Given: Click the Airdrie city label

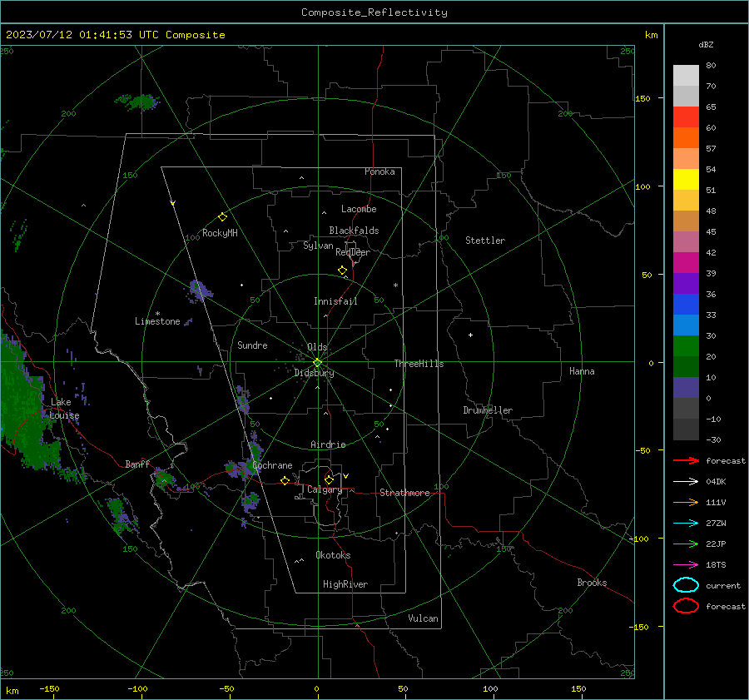Looking at the screenshot, I should coord(328,444).
